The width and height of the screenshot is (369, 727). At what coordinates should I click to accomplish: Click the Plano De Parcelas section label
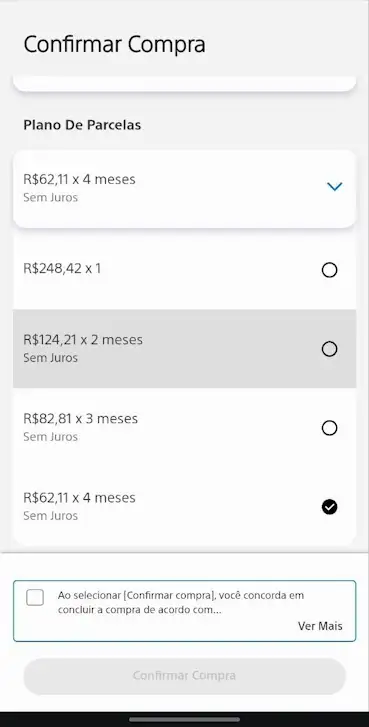(82, 125)
